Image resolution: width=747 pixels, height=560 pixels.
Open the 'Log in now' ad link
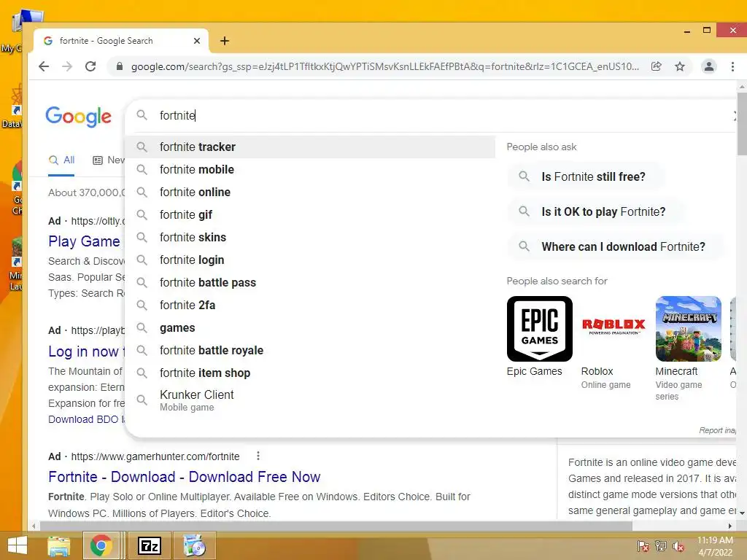tap(86, 351)
